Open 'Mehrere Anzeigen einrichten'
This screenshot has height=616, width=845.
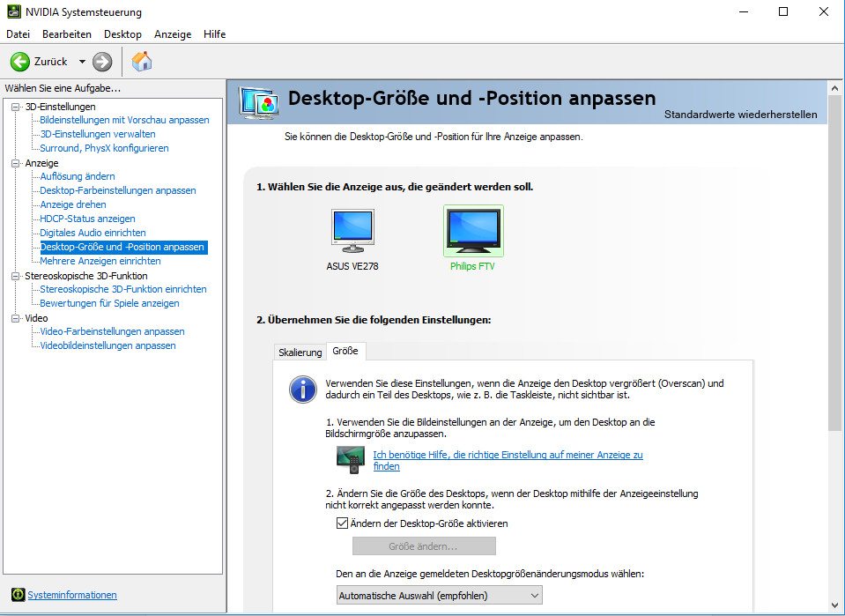click(100, 261)
